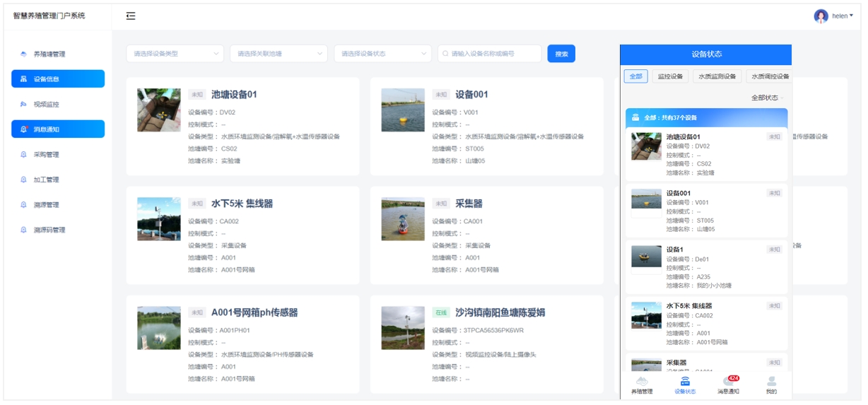Screen dimensions: 868x405
Task: Select the 全部 filter tab in mobile panel
Action: [x=635, y=76]
